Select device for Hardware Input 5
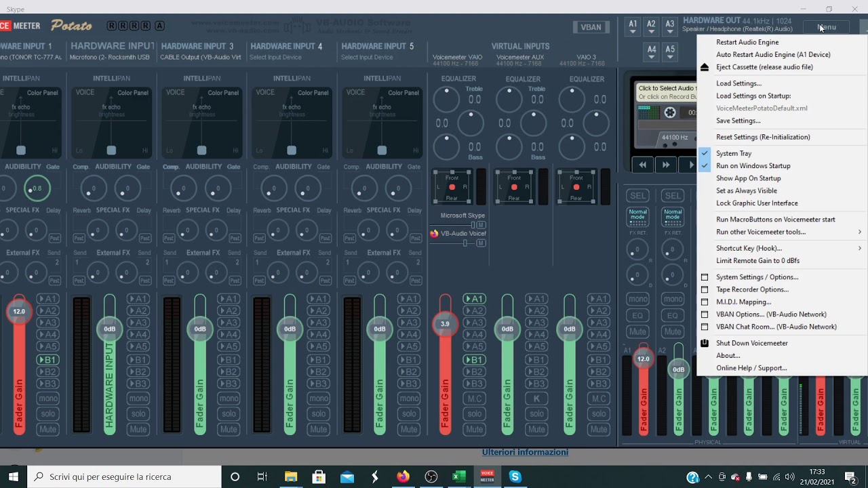This screenshot has height=488, width=868. (367, 58)
